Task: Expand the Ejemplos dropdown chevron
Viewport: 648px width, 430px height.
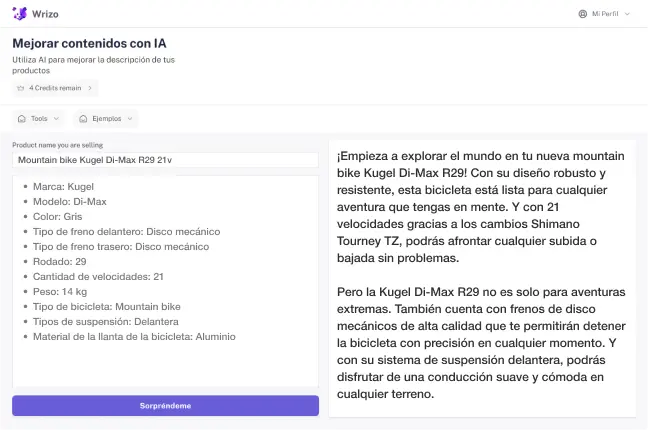Action: click(x=130, y=118)
